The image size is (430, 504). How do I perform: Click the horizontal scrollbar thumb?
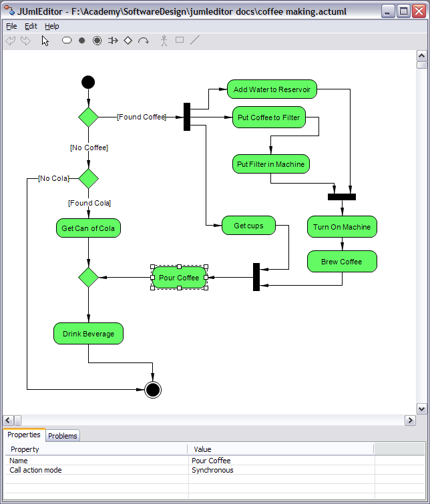coord(17,421)
